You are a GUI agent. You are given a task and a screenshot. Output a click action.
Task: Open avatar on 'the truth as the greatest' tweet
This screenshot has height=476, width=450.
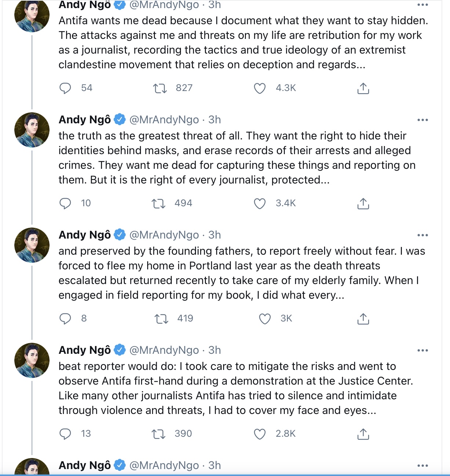[x=32, y=130]
